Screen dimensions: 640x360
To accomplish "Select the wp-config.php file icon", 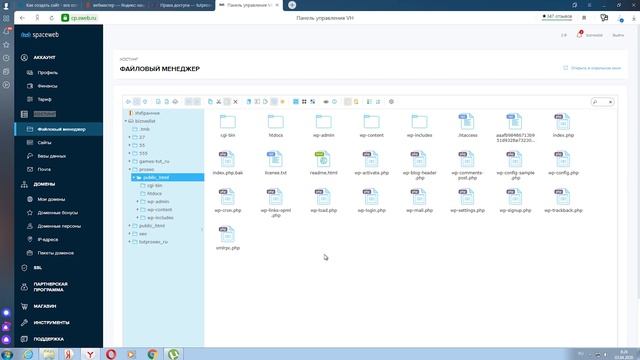I will click(x=563, y=159).
